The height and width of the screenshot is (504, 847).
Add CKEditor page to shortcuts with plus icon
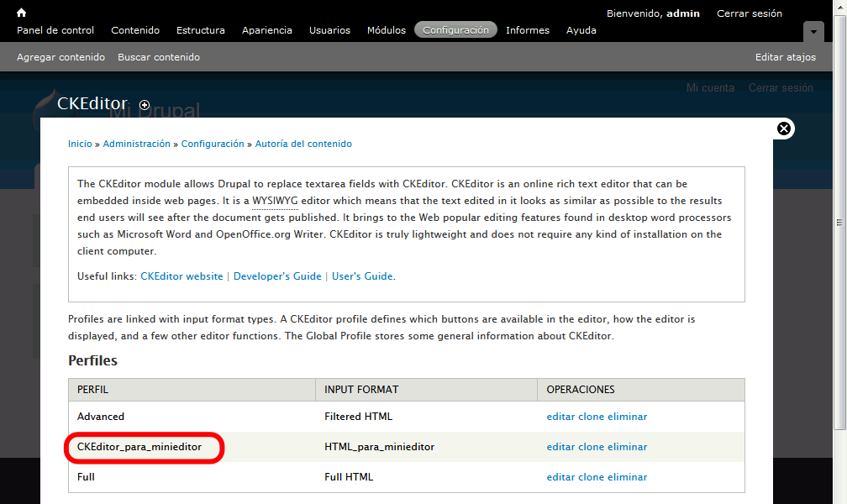tap(145, 105)
